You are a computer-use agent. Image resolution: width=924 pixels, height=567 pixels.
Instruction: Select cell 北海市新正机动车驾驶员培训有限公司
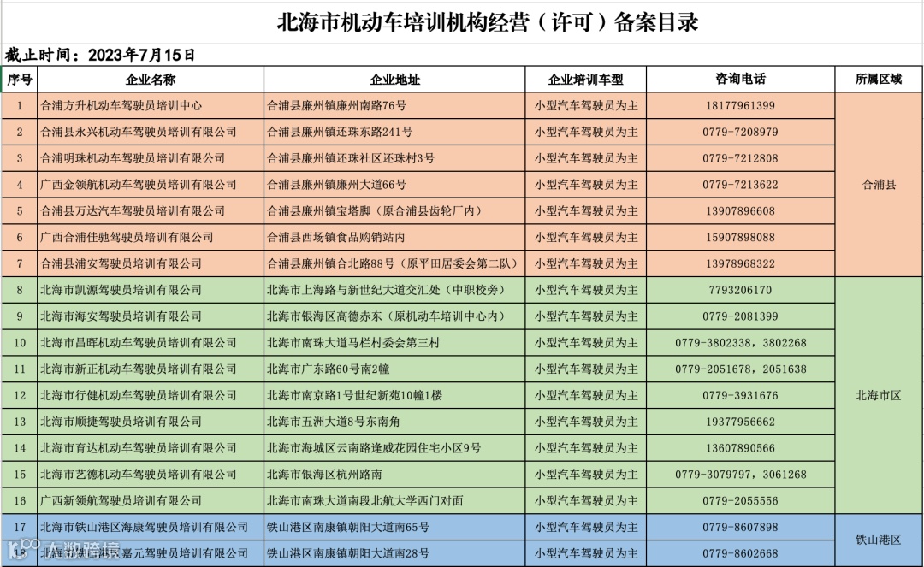click(x=151, y=369)
